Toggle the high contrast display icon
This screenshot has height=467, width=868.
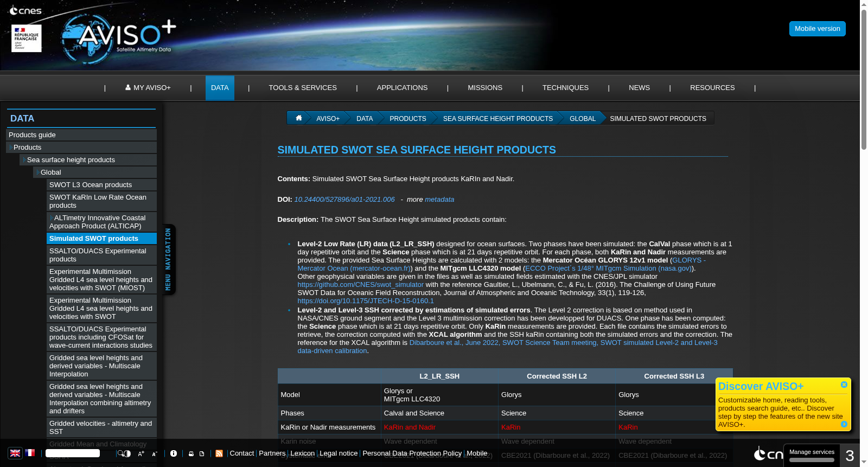coord(127,453)
